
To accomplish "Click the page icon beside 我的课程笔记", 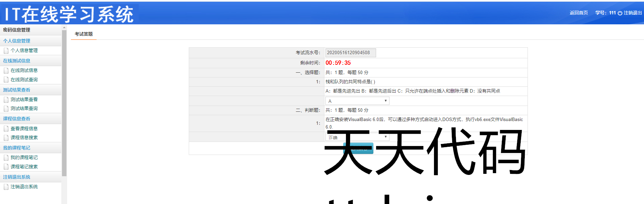I will pyautogui.click(x=6, y=158).
